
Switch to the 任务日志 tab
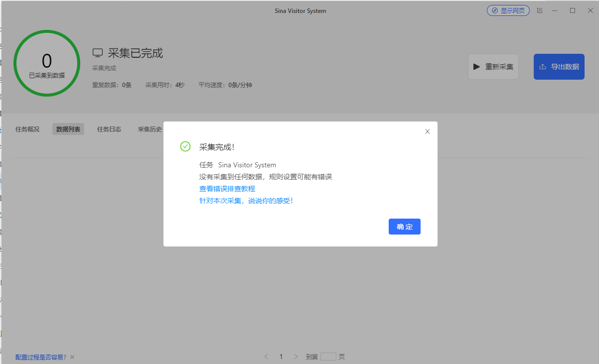109,129
